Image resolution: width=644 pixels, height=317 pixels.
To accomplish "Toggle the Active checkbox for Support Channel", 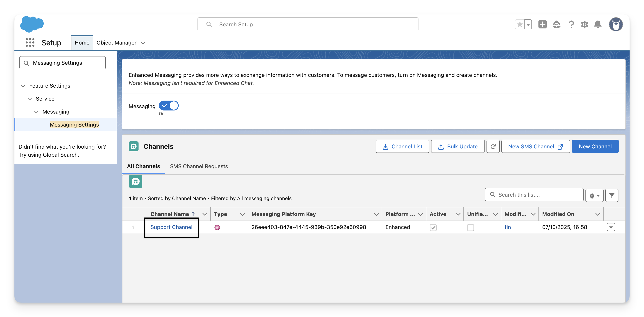I will click(433, 228).
